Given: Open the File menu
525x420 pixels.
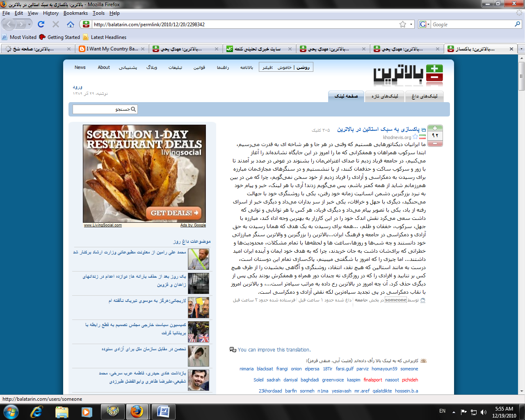Looking at the screenshot, I should point(6,13).
